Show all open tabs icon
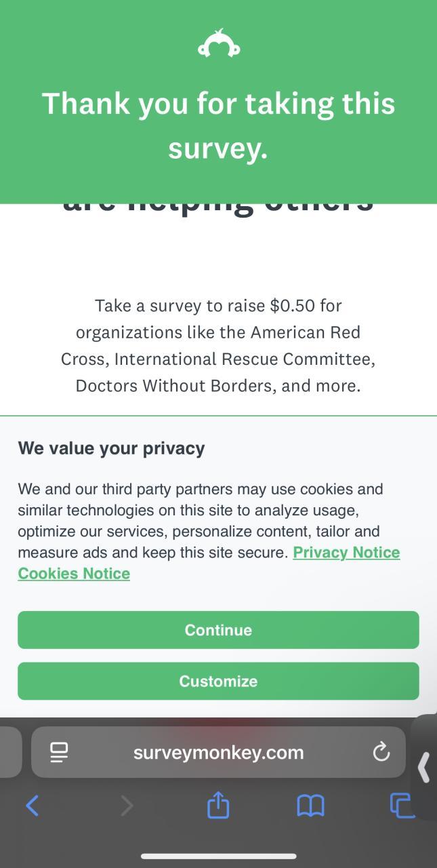This screenshot has height=868, width=437. pos(401,806)
